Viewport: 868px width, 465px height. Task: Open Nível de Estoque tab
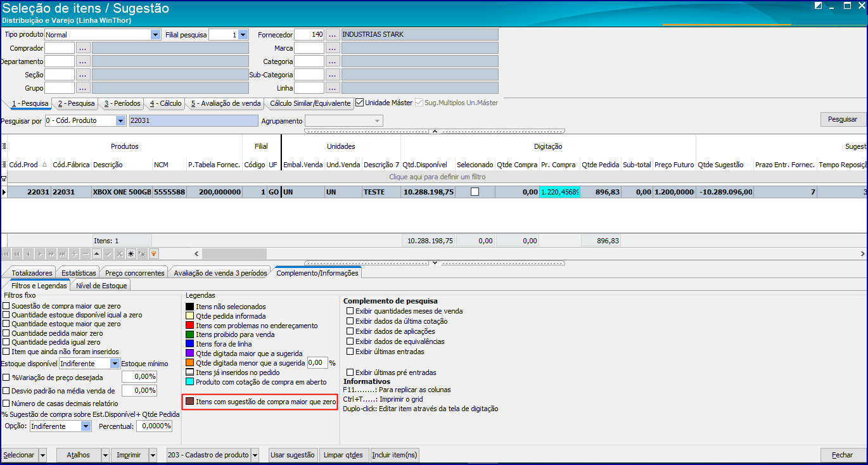coord(101,286)
